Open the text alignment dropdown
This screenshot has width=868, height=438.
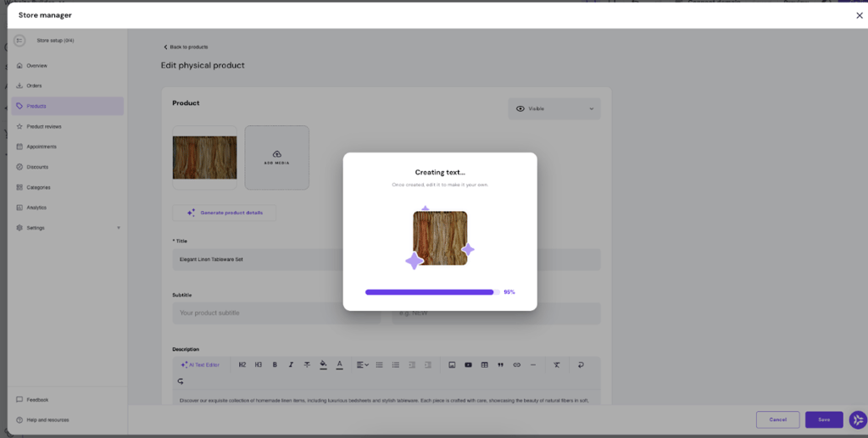363,365
